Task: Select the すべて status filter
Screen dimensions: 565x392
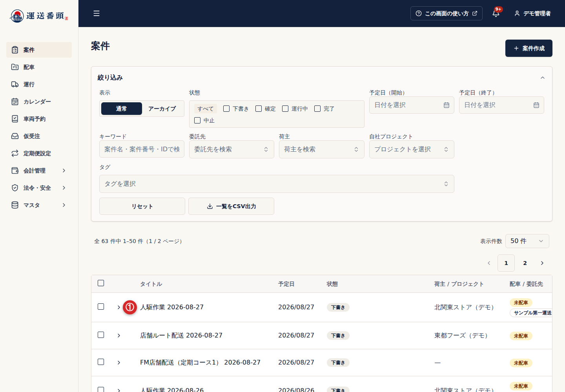Action: pyautogui.click(x=206, y=109)
